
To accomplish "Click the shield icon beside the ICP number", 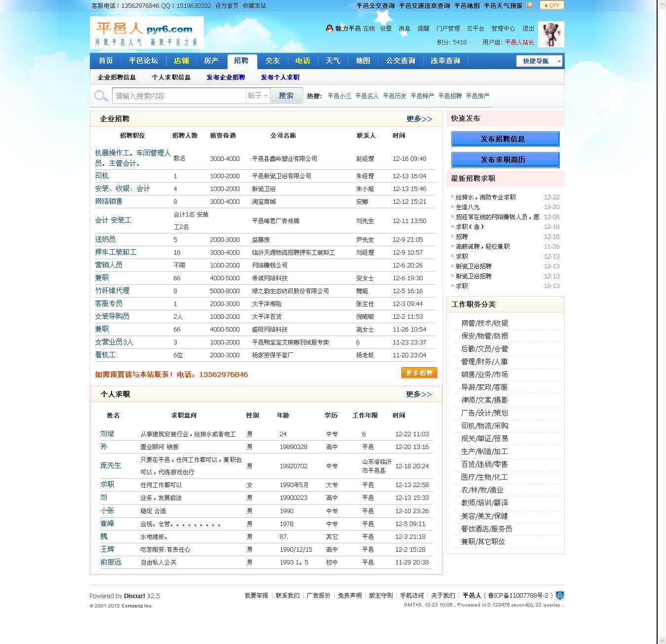I will (x=560, y=596).
